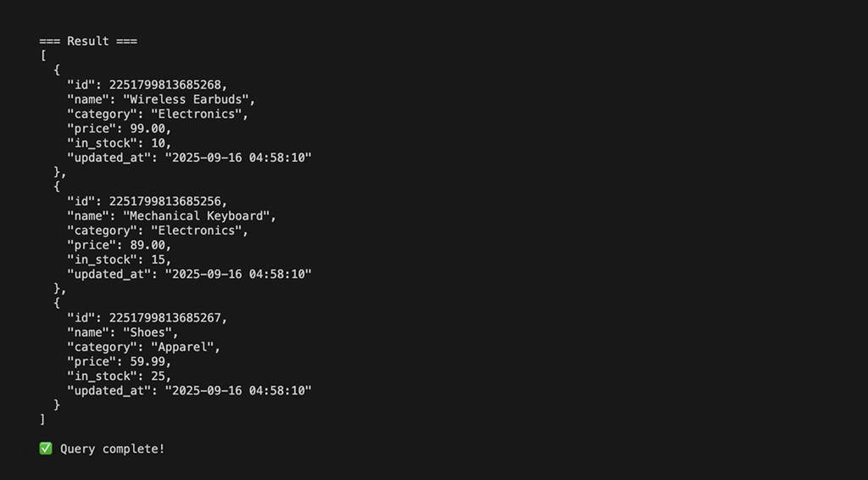This screenshot has width=868, height=480.
Task: Click the id value ending in 85268
Action: pos(168,85)
